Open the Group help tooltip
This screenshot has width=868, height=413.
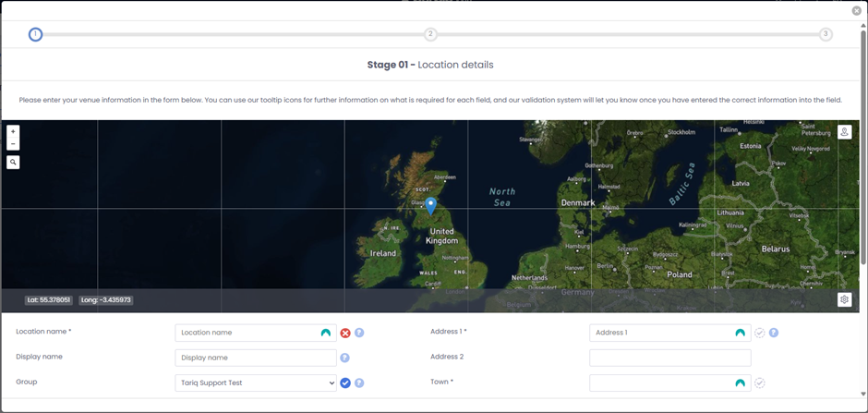359,383
